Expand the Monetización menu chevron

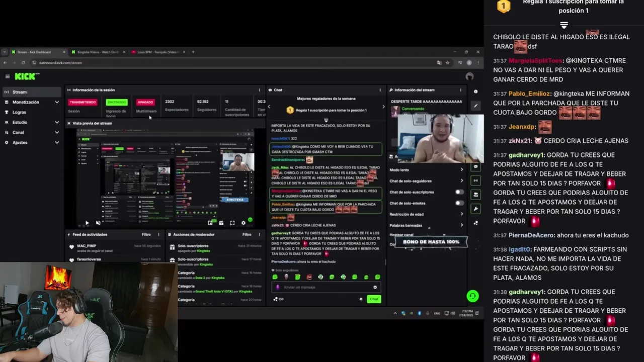click(57, 102)
